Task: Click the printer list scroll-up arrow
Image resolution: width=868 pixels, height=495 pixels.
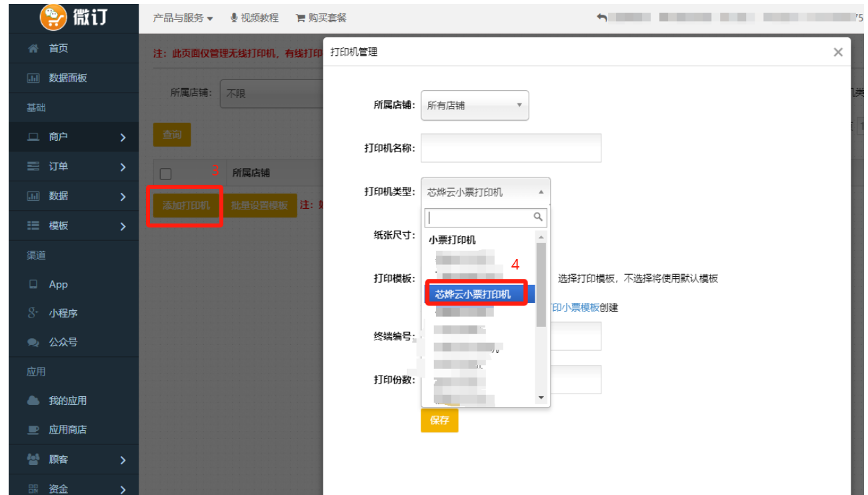Action: (541, 237)
